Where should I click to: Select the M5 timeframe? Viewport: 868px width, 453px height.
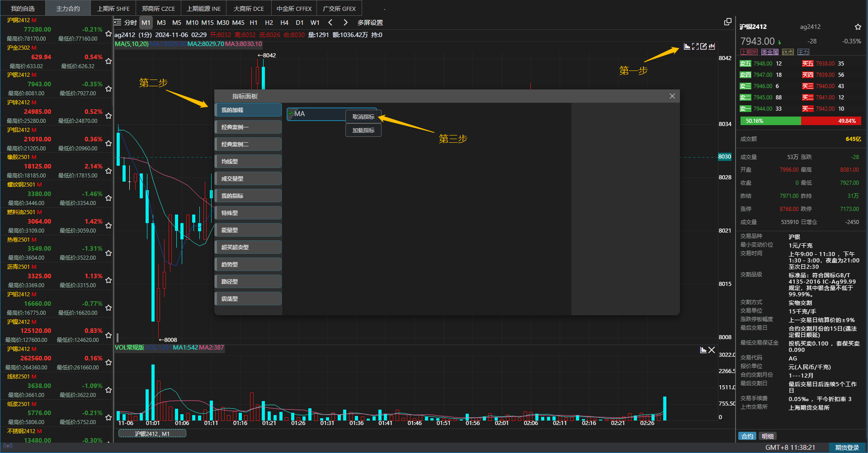pos(176,23)
